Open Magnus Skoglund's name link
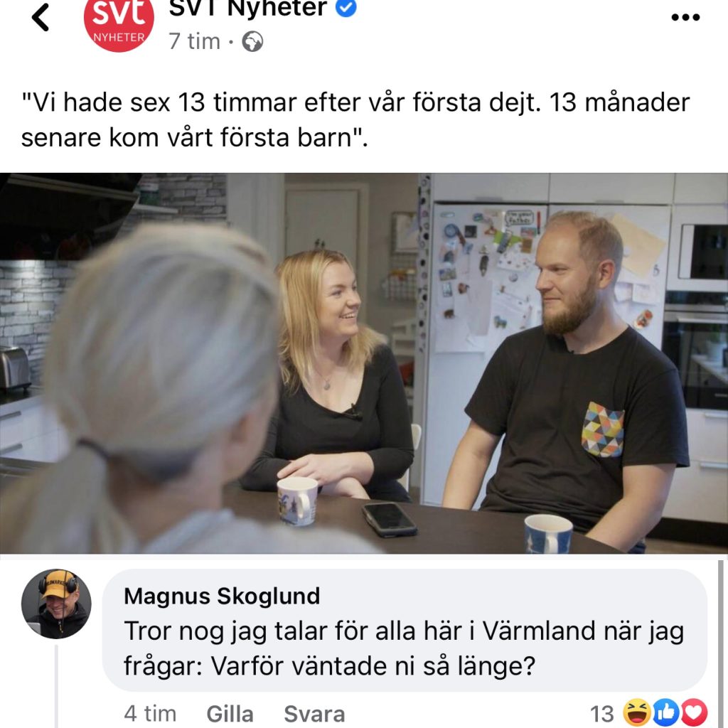The height and width of the screenshot is (728, 728). (x=222, y=596)
